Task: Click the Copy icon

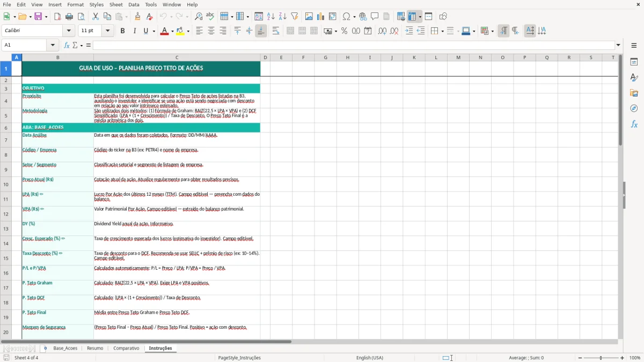Action: click(107, 17)
